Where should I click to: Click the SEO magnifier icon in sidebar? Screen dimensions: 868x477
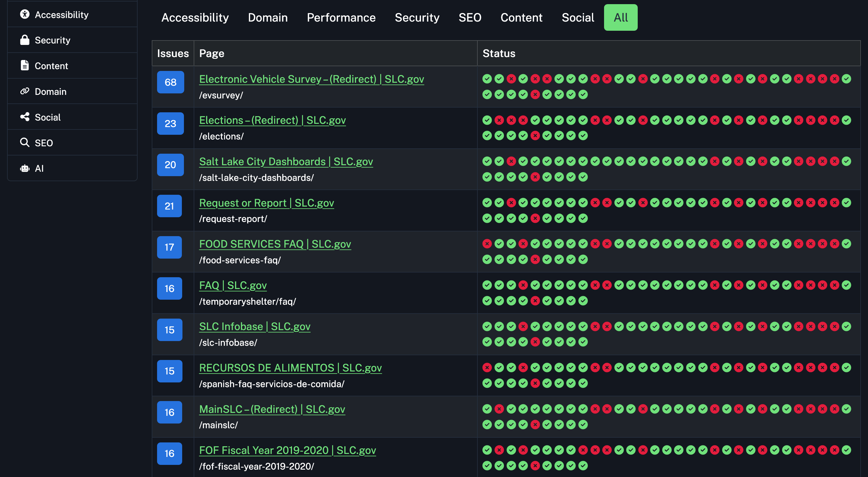coord(25,142)
